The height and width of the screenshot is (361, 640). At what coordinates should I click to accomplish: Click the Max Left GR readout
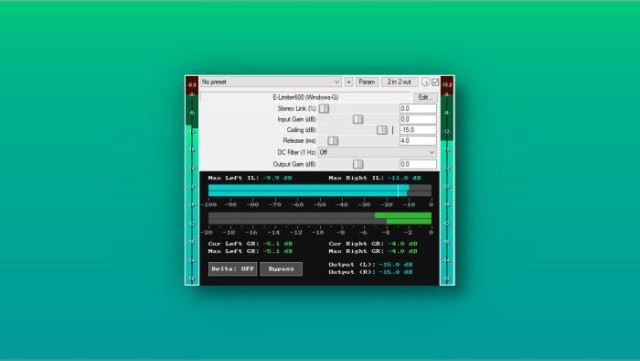(x=250, y=251)
